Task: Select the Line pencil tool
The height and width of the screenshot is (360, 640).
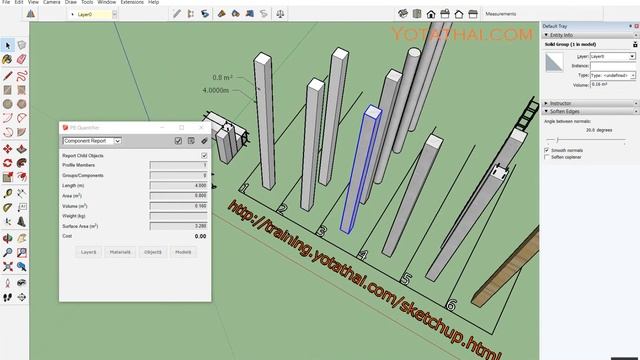Action: tap(7, 76)
